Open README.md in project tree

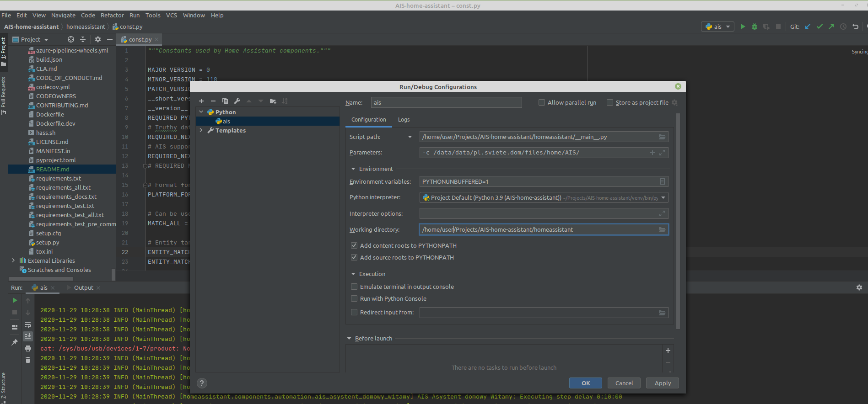click(x=53, y=169)
